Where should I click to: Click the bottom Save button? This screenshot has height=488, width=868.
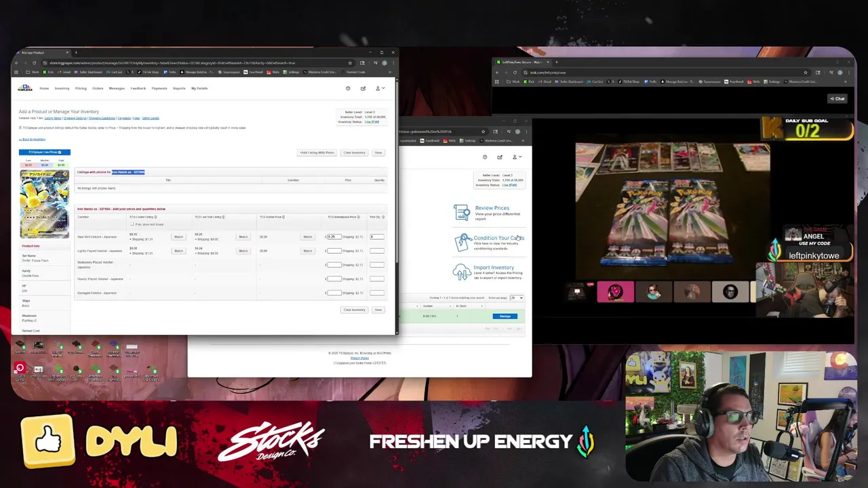point(378,310)
